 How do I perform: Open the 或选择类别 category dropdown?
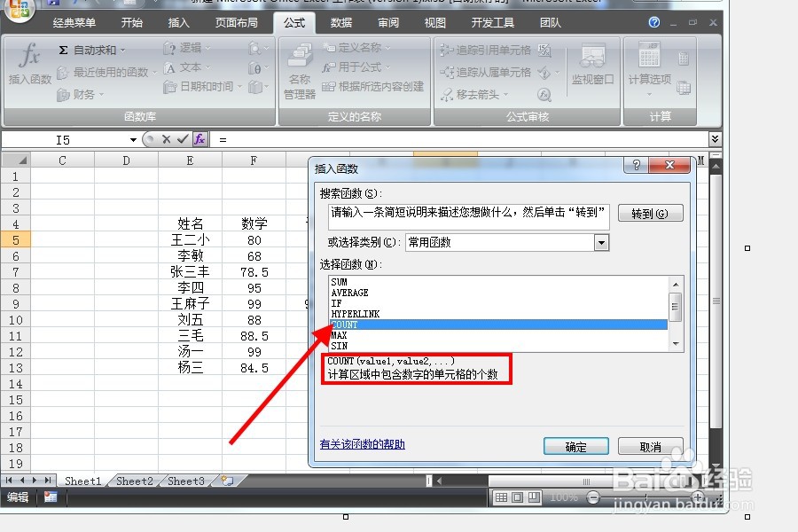click(x=603, y=242)
